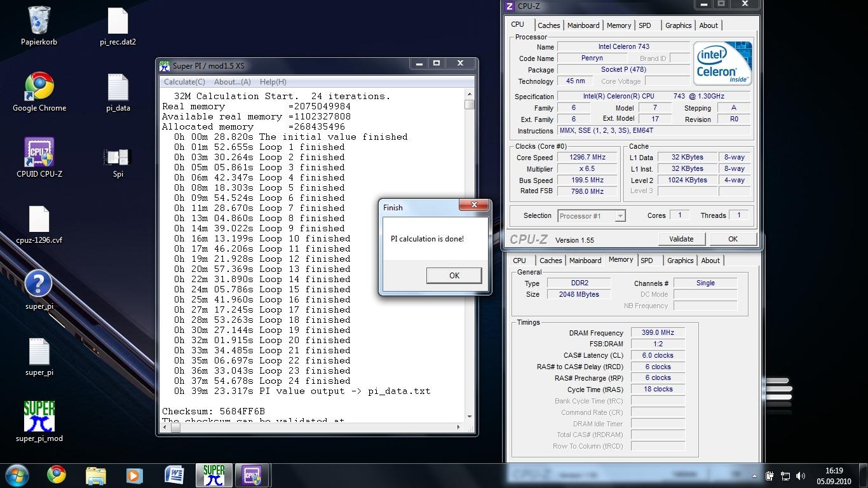Click the CPU-Z title bar Z icon
The width and height of the screenshot is (868, 488).
pos(510,6)
